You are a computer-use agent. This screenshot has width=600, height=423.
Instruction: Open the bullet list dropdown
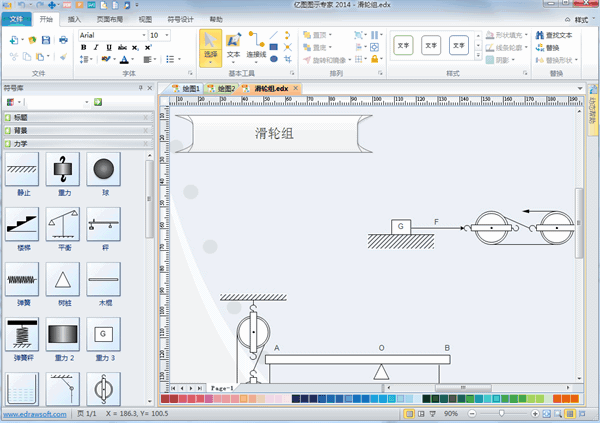pos(179,59)
